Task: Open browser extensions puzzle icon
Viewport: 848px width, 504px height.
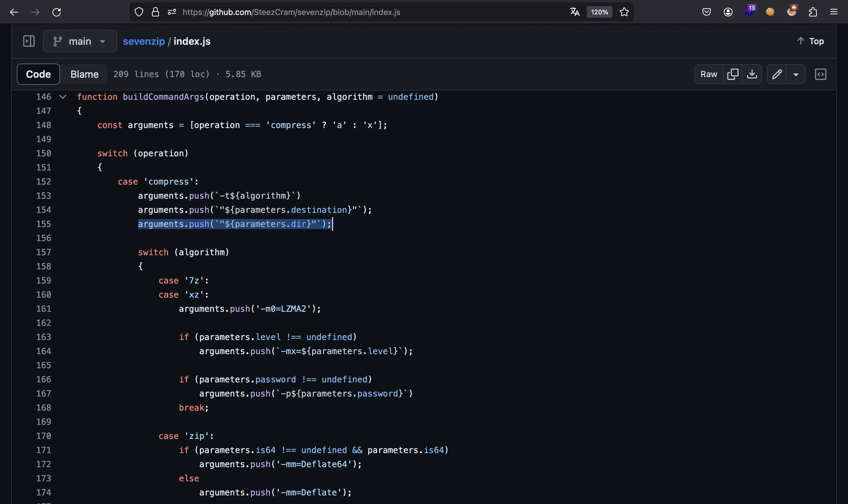Action: coord(813,12)
